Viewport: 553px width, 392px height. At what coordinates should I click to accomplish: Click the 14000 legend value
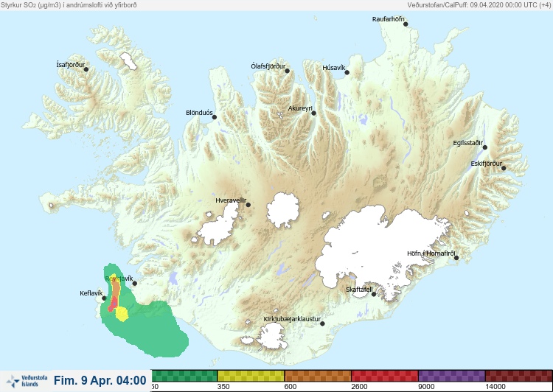(495, 387)
